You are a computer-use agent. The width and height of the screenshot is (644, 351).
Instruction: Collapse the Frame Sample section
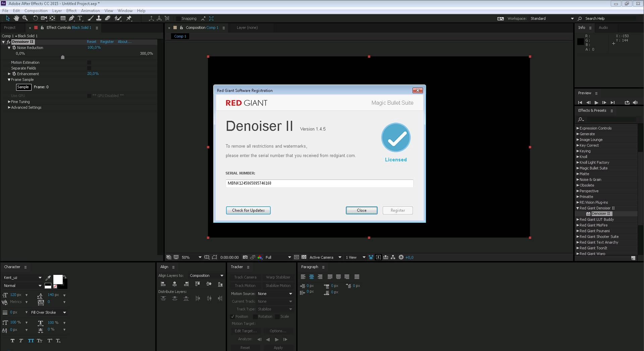[9, 80]
